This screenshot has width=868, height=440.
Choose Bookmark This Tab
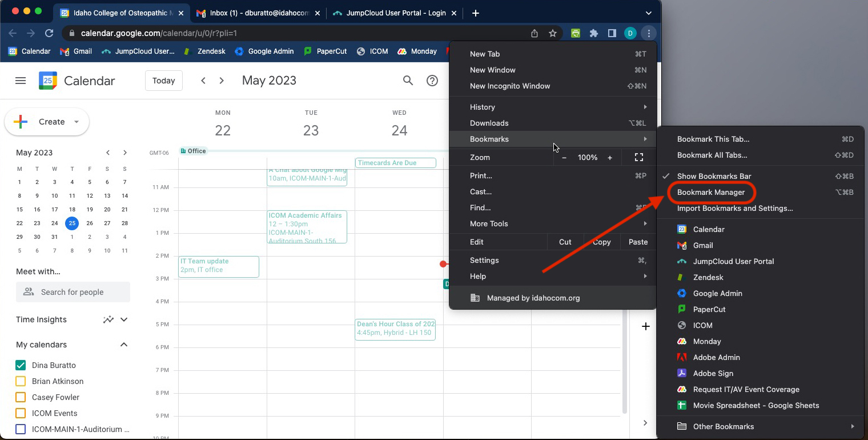[x=761, y=139]
